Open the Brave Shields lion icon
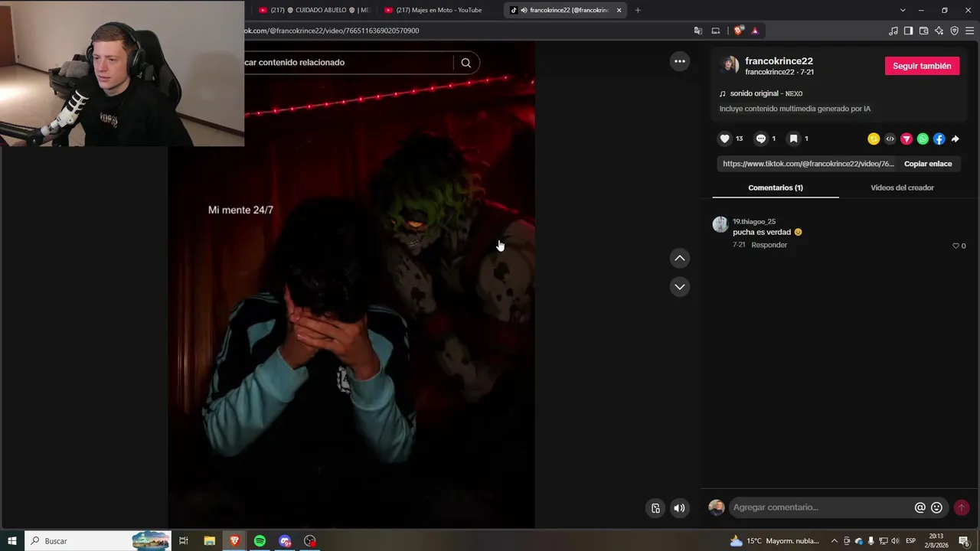 (x=738, y=31)
